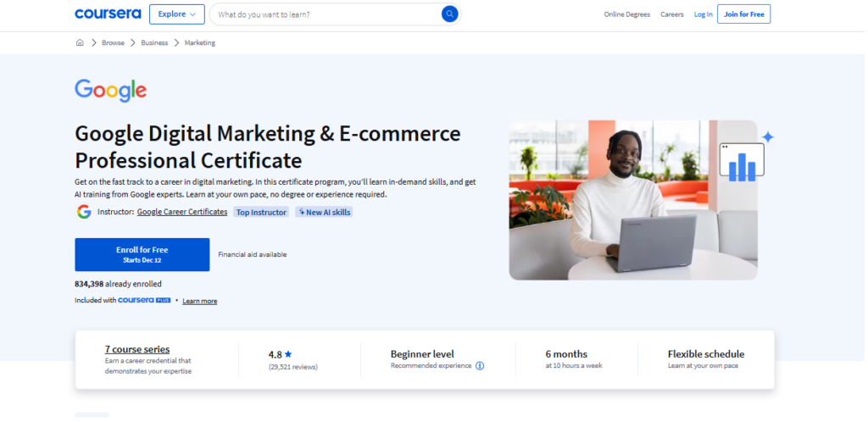The height and width of the screenshot is (422, 868).
Task: Click the course title heading
Action: pyautogui.click(x=268, y=147)
